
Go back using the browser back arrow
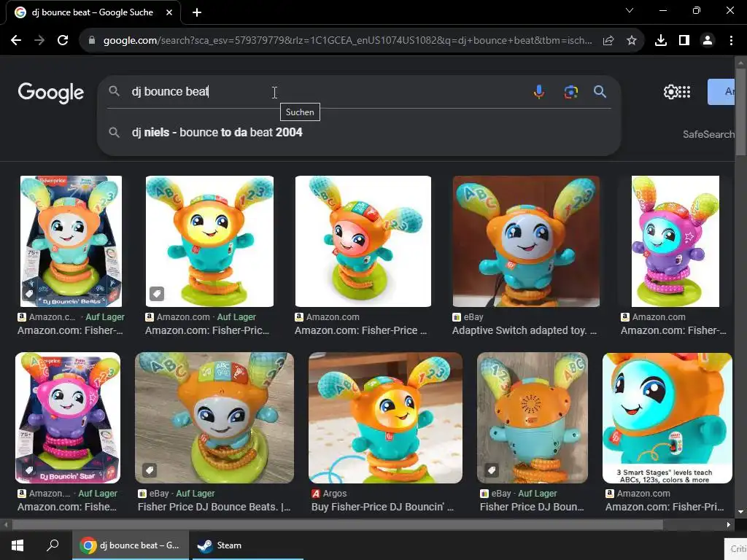[x=16, y=41]
